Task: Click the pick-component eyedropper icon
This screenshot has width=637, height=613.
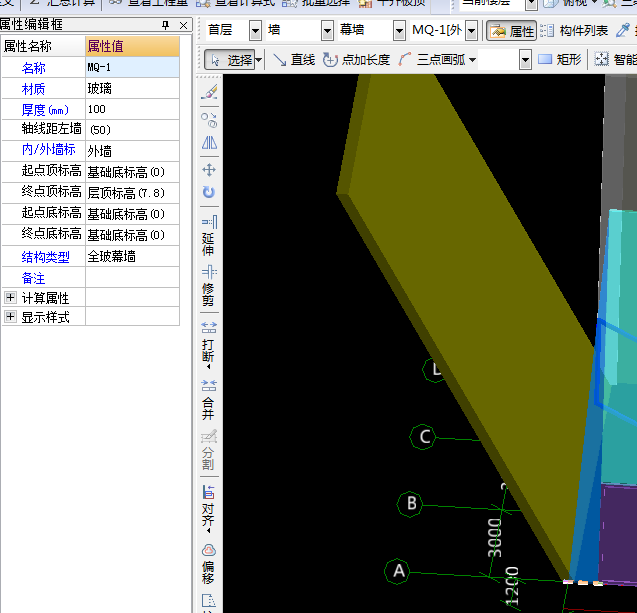Action: tap(623, 30)
